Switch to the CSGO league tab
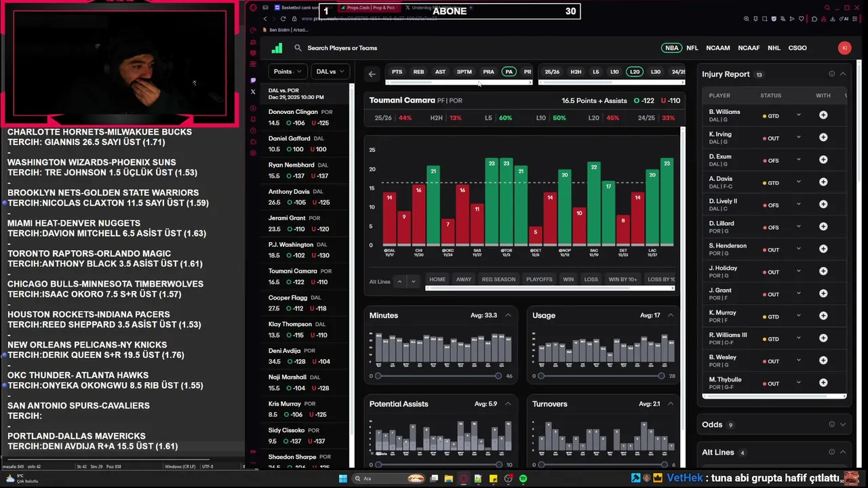Screen dimensions: 868x488 click(x=797, y=48)
